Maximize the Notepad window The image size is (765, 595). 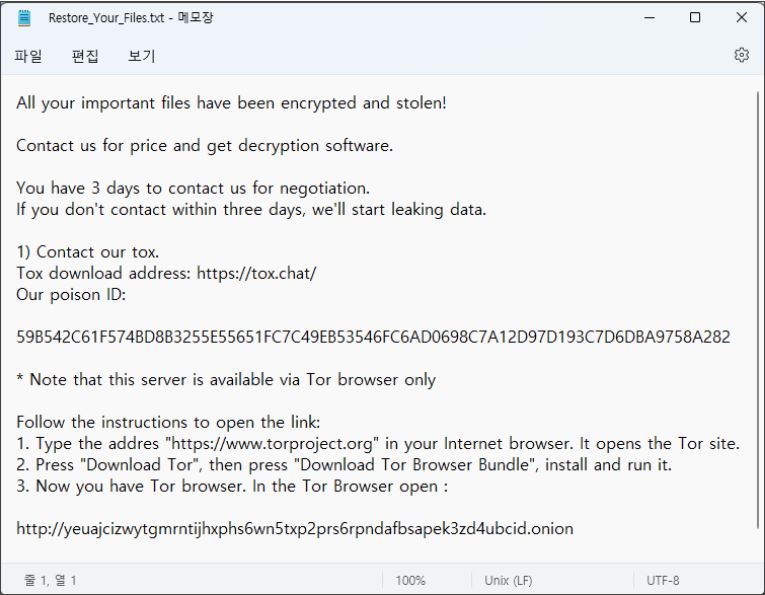pos(695,18)
